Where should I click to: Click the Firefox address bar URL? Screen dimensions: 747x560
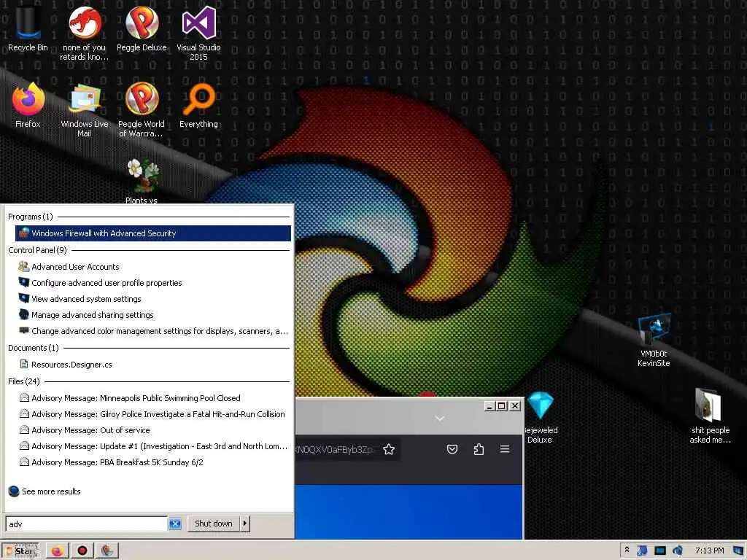click(336, 449)
